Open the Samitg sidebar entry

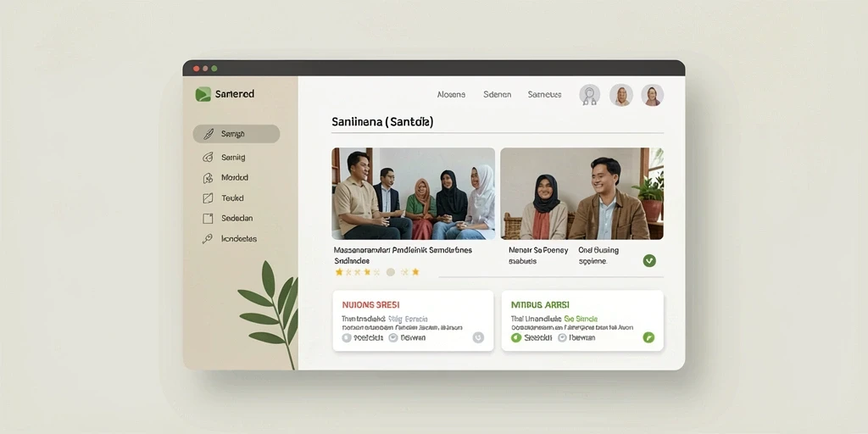(224, 157)
